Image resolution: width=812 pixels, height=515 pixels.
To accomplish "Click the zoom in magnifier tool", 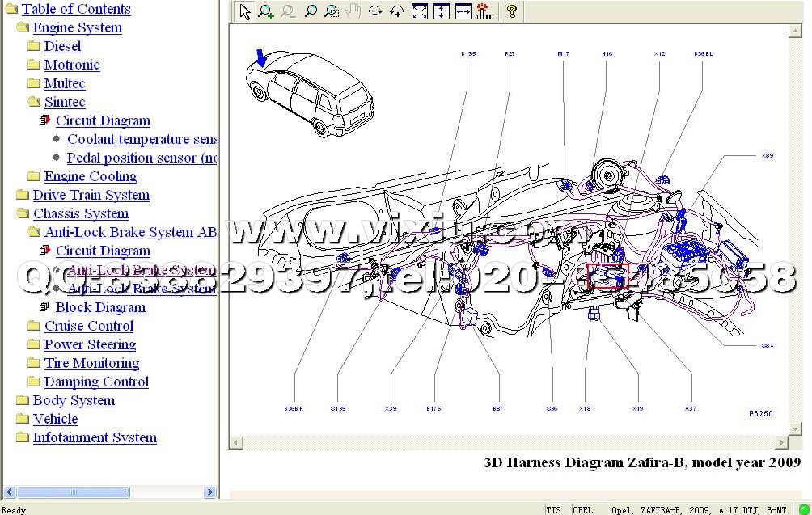I will [x=266, y=11].
